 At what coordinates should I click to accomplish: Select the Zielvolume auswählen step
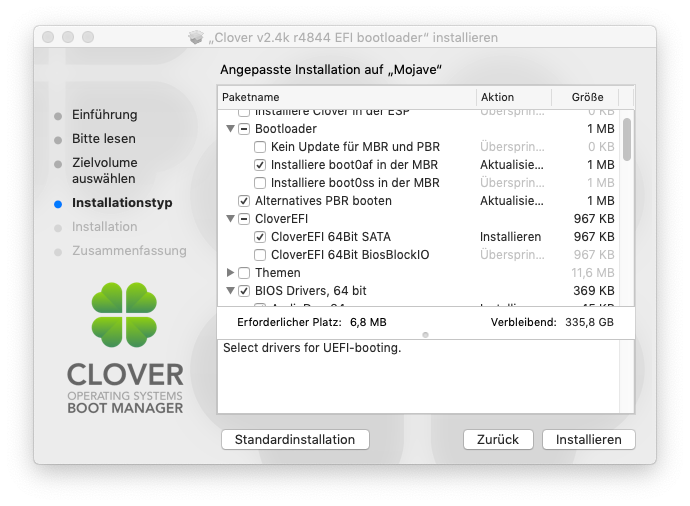(105, 171)
